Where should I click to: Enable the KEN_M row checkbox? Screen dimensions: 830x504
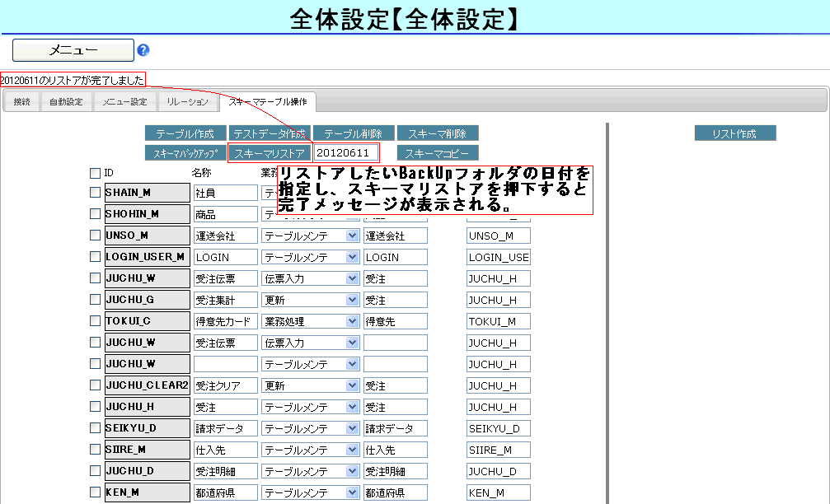(x=96, y=492)
